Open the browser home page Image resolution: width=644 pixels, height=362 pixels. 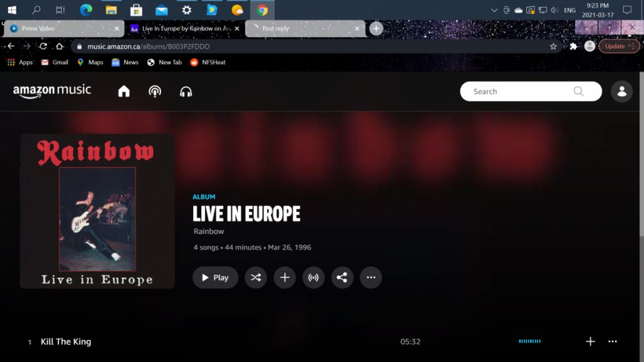60,46
